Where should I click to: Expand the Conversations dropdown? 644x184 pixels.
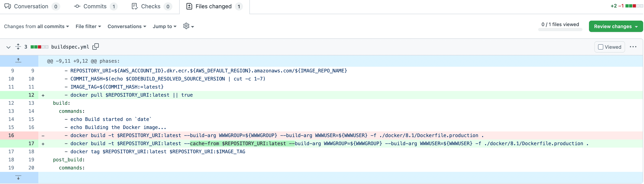tap(126, 26)
